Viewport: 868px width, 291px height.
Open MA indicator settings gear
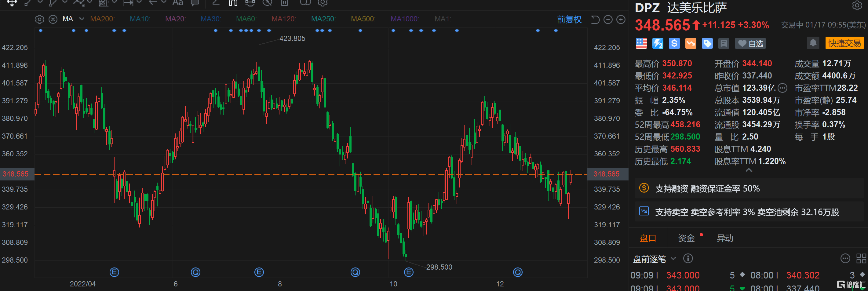(x=39, y=19)
